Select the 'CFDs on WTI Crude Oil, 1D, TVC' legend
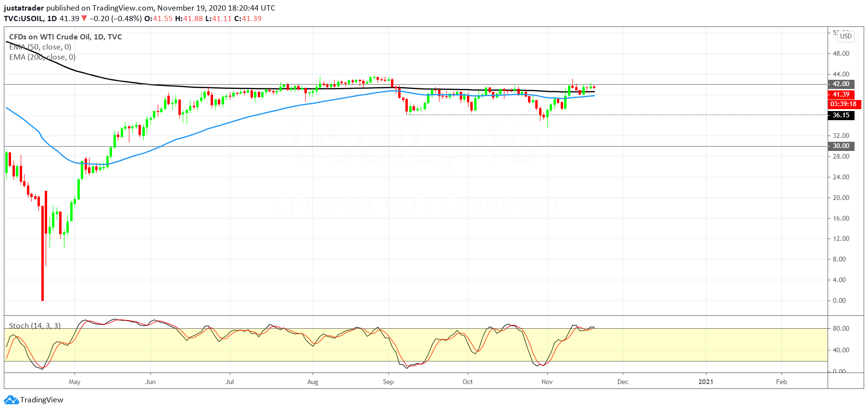The width and height of the screenshot is (868, 411). coord(65,37)
